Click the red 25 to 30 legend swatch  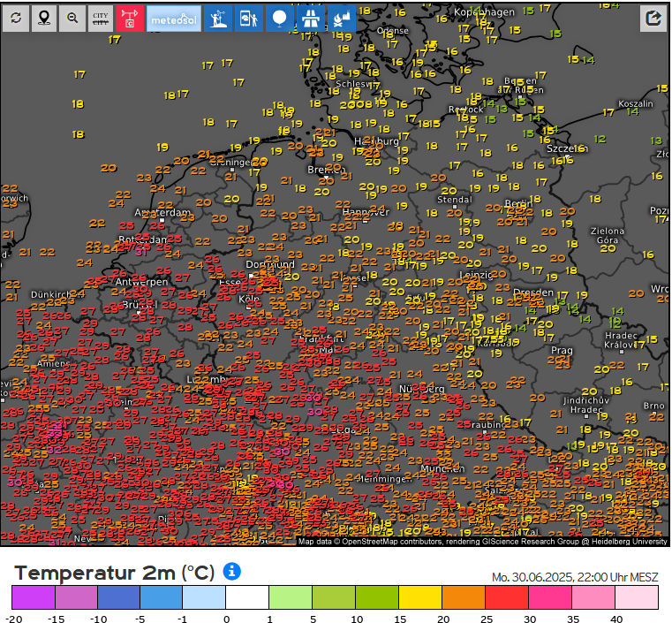(507, 597)
